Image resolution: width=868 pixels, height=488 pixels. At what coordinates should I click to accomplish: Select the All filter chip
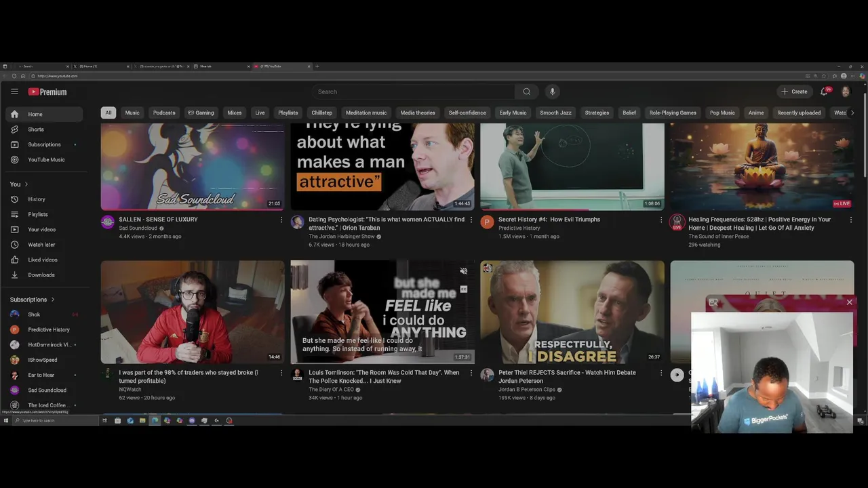tap(108, 113)
